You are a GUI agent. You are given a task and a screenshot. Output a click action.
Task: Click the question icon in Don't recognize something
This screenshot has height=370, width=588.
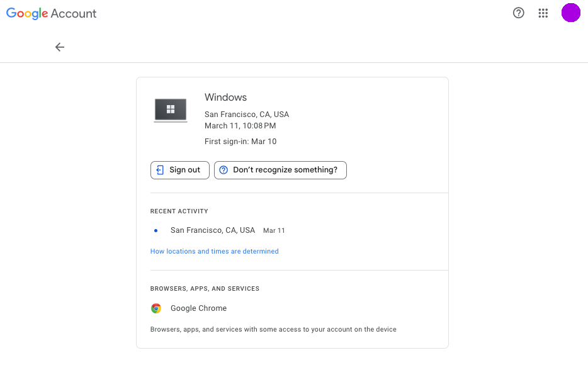coord(223,170)
